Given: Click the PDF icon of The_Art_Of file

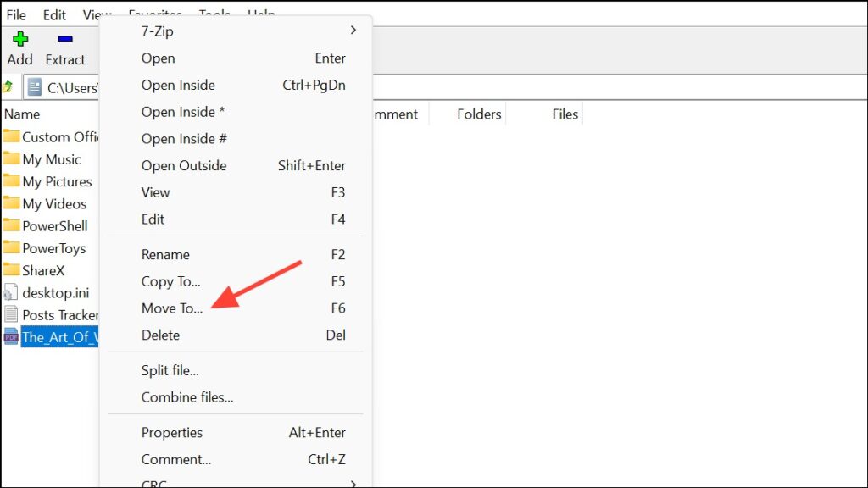Looking at the screenshot, I should [x=11, y=337].
